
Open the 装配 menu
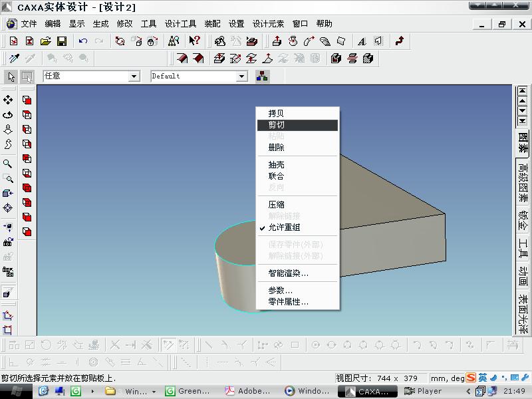(x=212, y=24)
